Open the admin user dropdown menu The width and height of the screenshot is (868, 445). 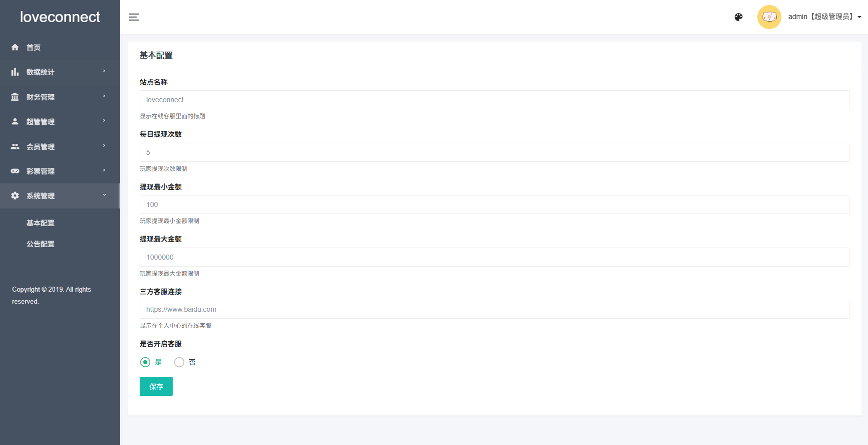824,17
